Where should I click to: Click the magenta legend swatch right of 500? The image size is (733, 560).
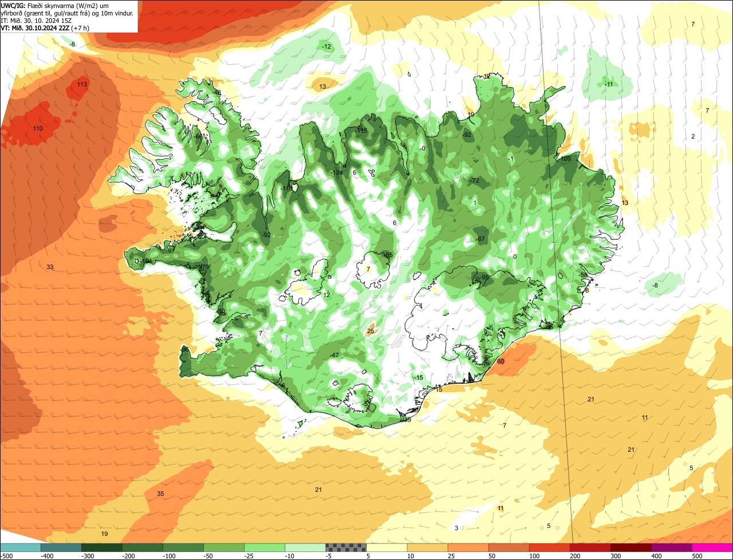coord(712,547)
